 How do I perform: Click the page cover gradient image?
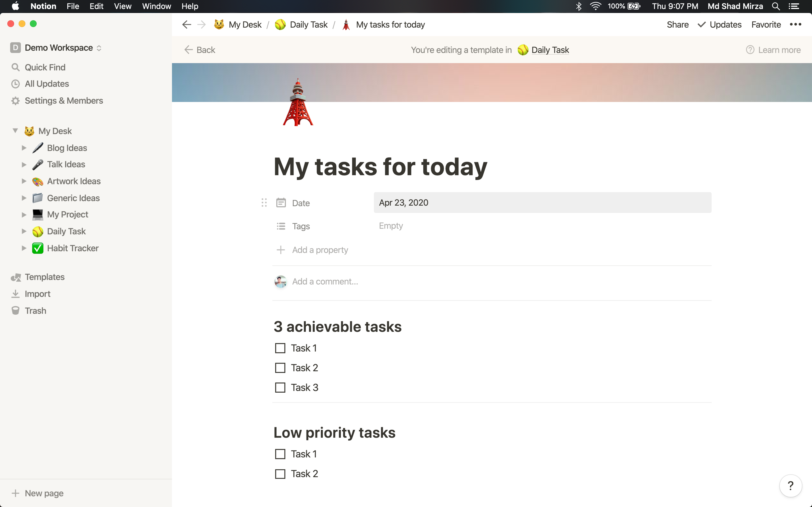tap(537, 82)
